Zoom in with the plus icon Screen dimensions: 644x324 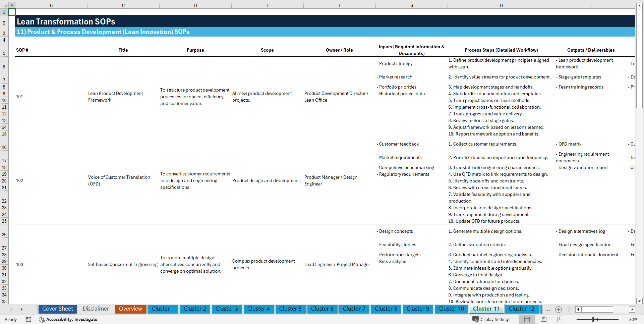pyautogui.click(x=622, y=319)
